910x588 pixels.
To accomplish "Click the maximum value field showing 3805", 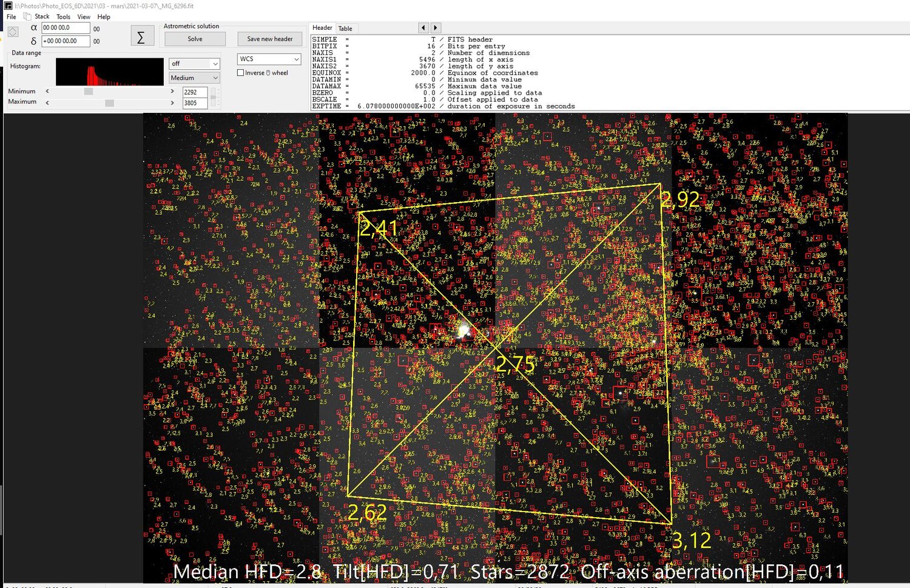I will click(195, 103).
